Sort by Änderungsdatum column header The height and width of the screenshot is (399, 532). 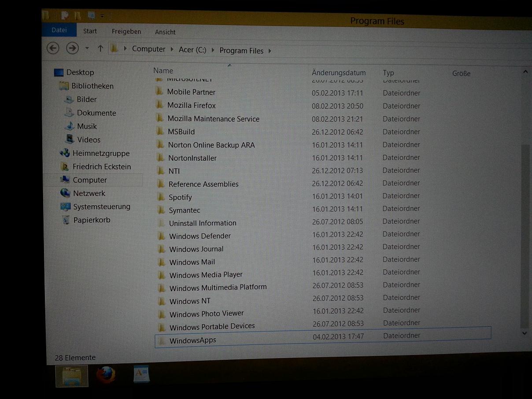[x=339, y=73]
